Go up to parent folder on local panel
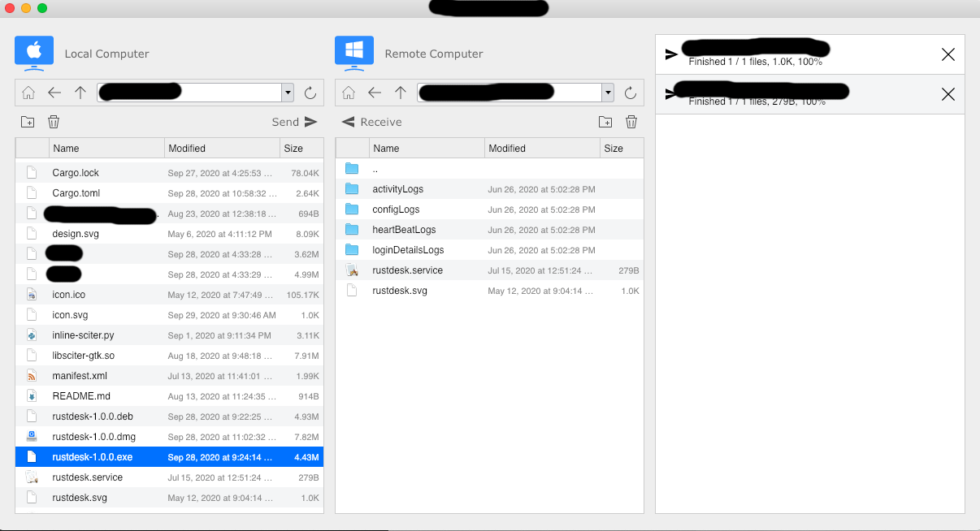This screenshot has height=531, width=980. (80, 93)
